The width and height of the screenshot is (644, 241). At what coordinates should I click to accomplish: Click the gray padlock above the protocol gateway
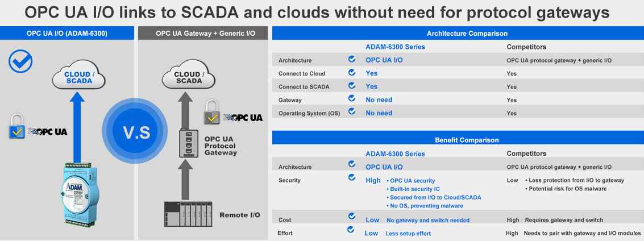coord(212,112)
